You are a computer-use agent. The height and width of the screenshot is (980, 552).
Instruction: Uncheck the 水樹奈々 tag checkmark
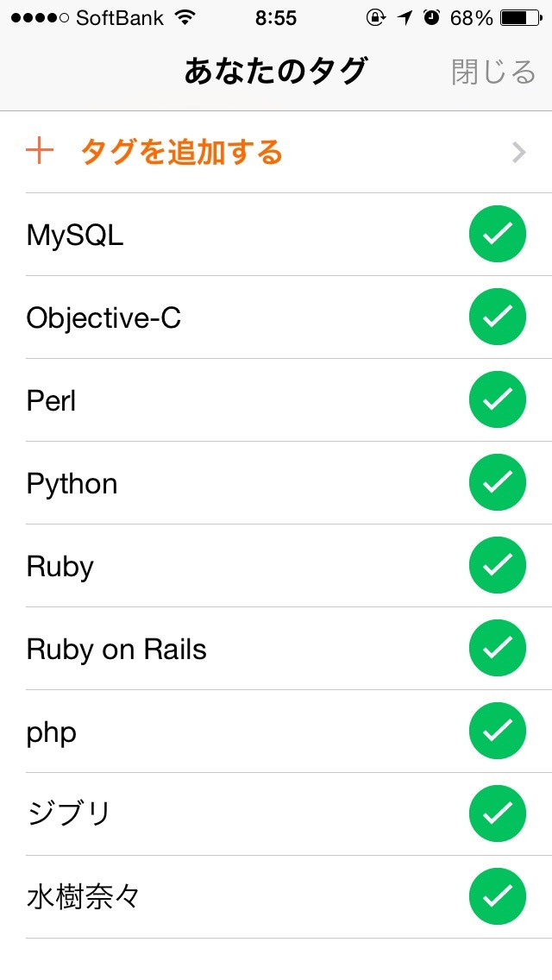coord(498,897)
